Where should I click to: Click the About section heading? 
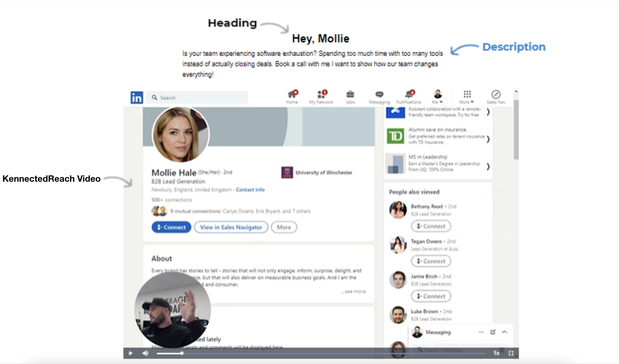click(x=162, y=259)
